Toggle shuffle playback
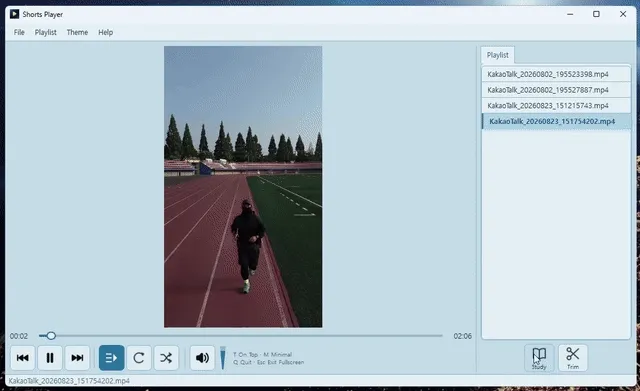This screenshot has width=640, height=391. (166, 358)
